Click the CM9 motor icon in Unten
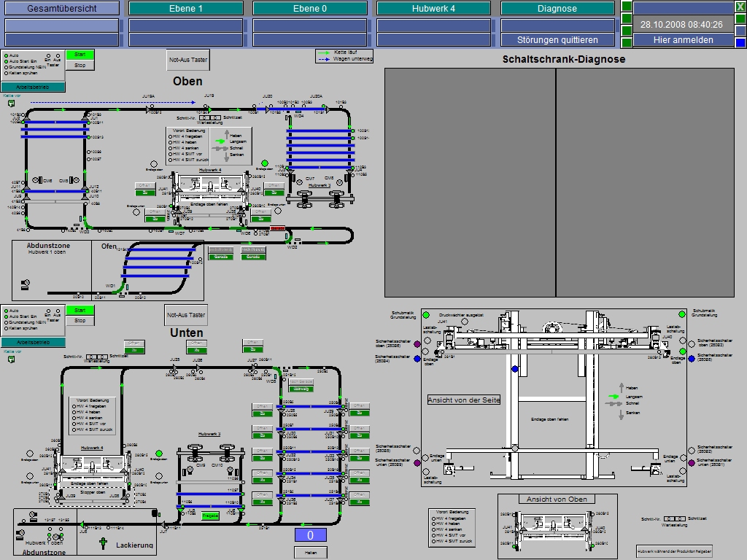Viewport: 747px width, 560px height. point(190,470)
